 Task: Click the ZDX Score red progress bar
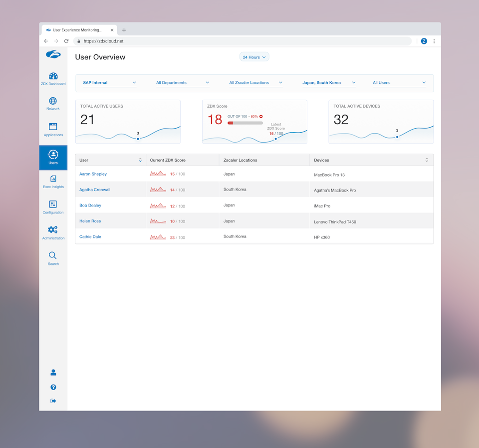click(245, 123)
